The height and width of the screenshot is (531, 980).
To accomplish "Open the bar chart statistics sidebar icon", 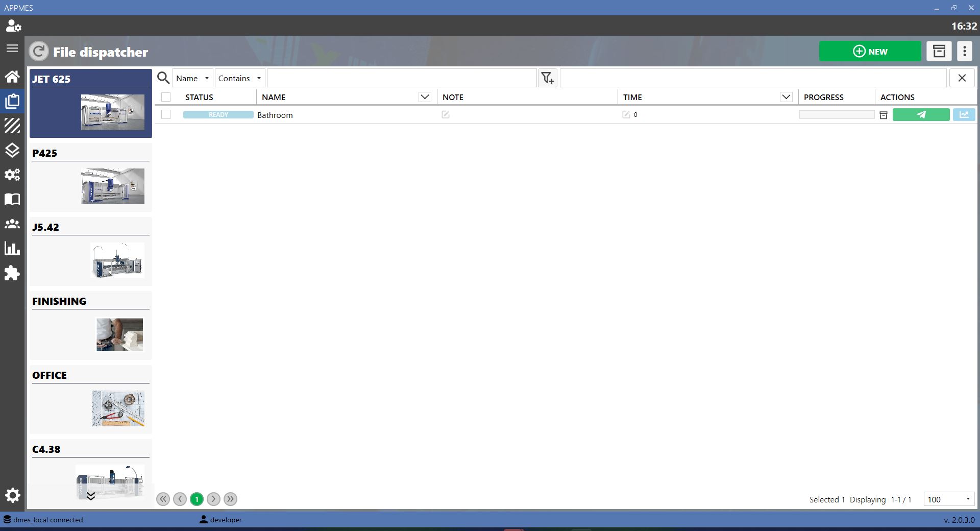I will coord(12,248).
